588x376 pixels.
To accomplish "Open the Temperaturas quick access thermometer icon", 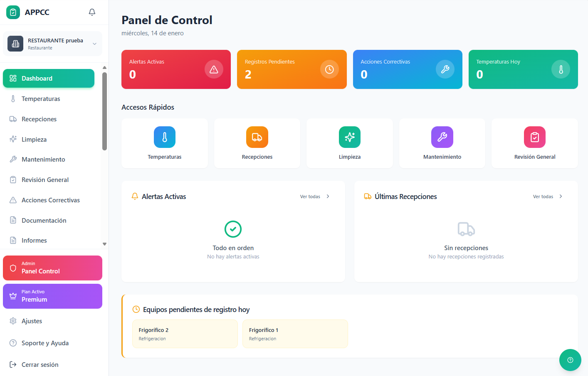I will pyautogui.click(x=165, y=137).
